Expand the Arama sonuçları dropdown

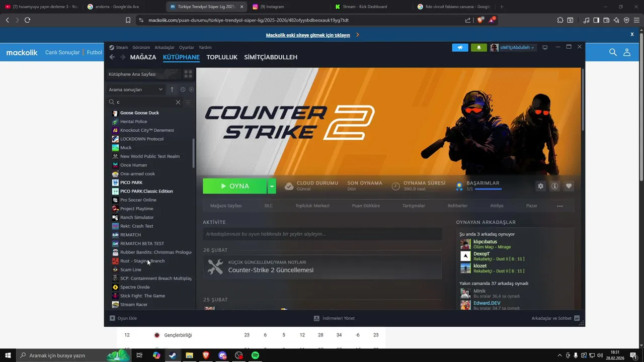[136, 89]
